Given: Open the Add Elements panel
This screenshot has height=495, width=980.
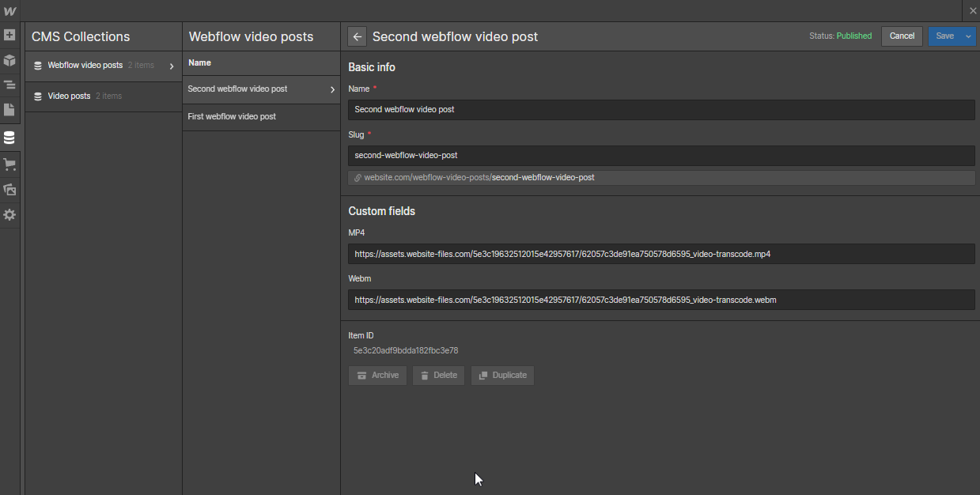Looking at the screenshot, I should click(x=10, y=36).
